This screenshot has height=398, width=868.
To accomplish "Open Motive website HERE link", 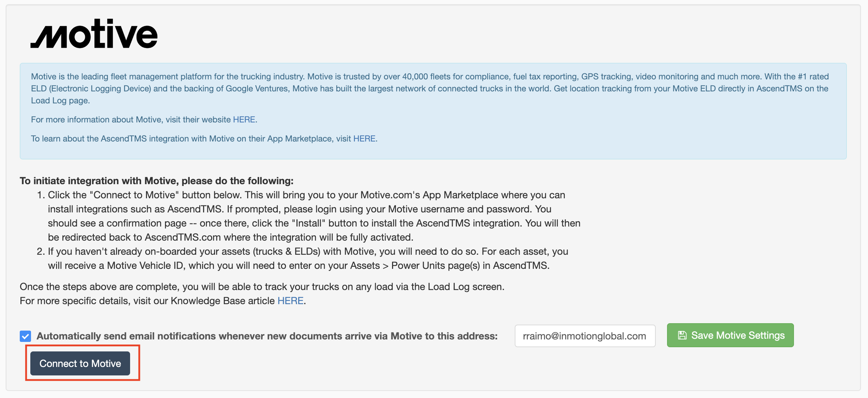I will pyautogui.click(x=244, y=120).
